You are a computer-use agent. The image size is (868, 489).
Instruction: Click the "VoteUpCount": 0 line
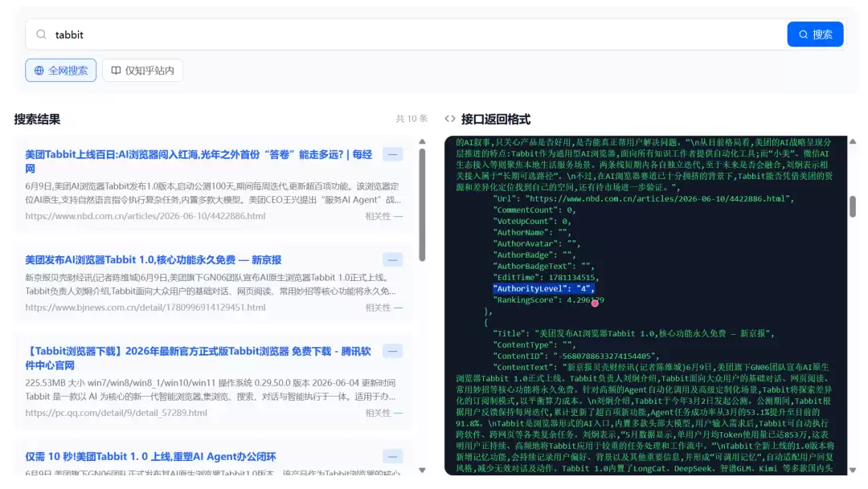(x=532, y=221)
